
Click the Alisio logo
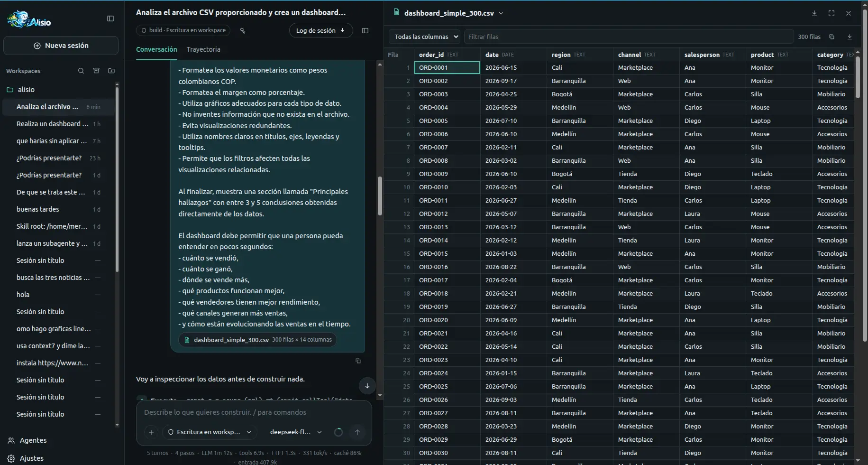click(x=29, y=19)
